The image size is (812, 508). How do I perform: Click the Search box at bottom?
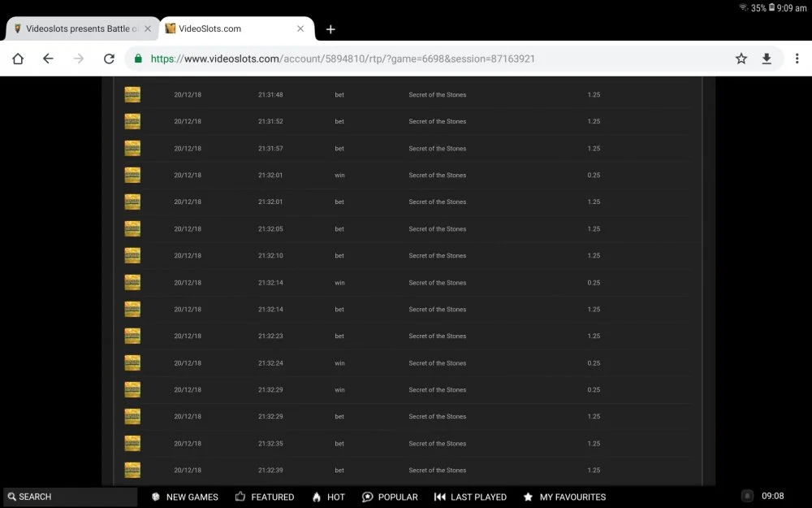(70, 497)
